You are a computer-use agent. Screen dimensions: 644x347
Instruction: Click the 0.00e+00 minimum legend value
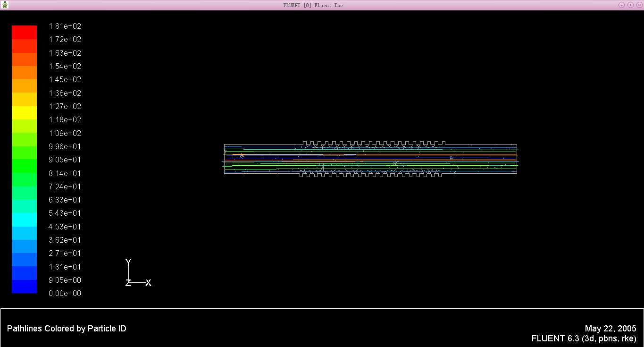point(65,294)
